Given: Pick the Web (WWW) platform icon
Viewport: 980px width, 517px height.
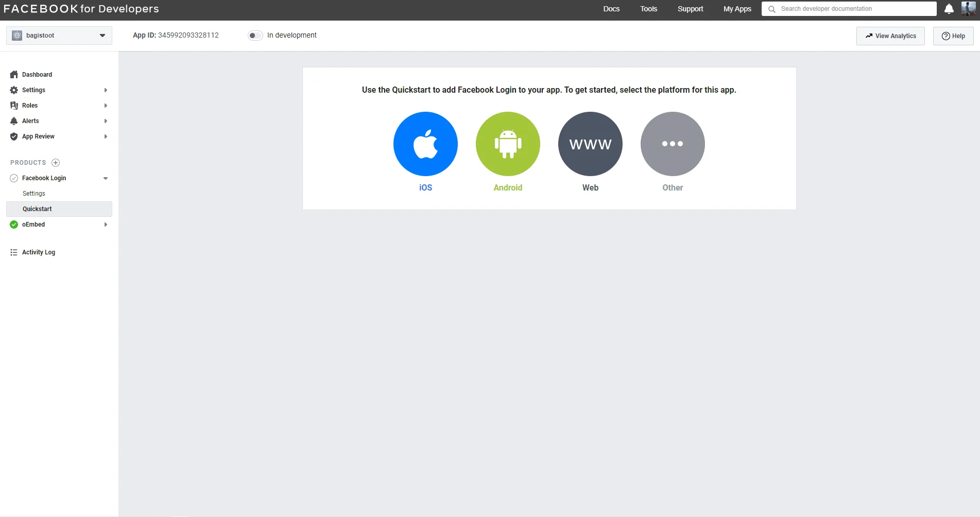Looking at the screenshot, I should tap(590, 144).
